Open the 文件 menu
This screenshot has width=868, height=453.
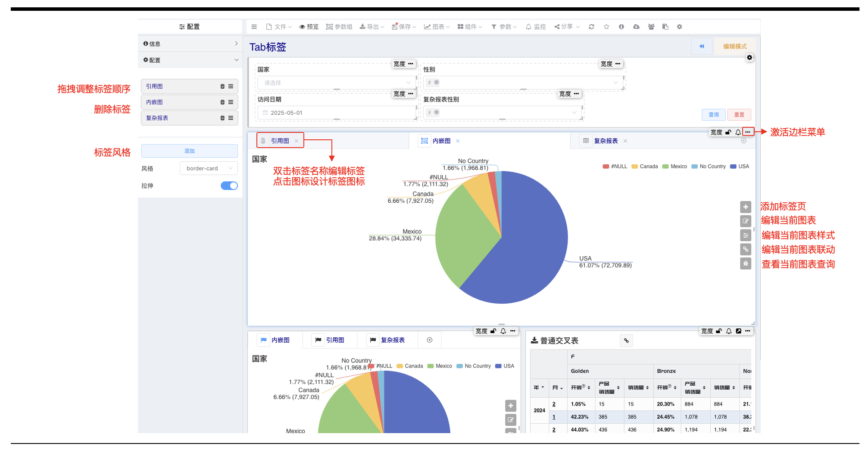tap(279, 27)
